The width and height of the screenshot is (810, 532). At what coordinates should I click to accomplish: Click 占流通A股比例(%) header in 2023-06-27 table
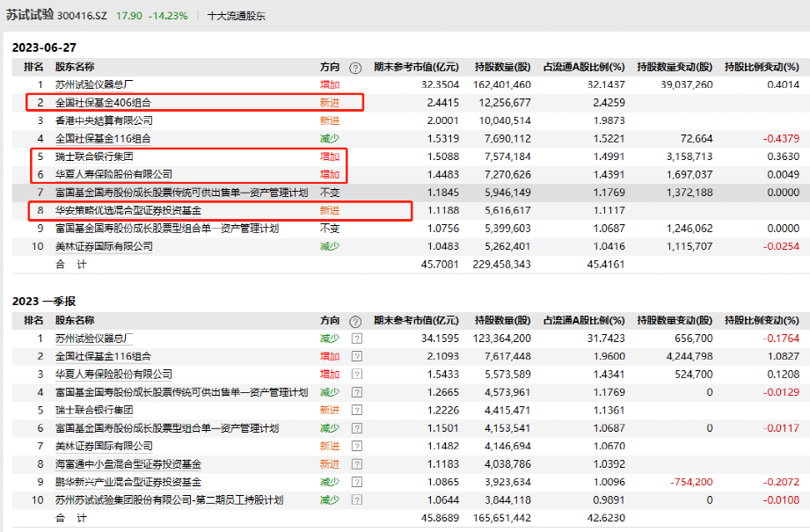tap(584, 67)
